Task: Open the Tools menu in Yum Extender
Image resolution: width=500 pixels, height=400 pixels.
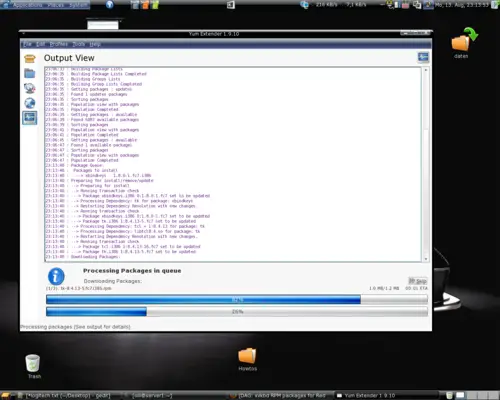Action: (79, 44)
